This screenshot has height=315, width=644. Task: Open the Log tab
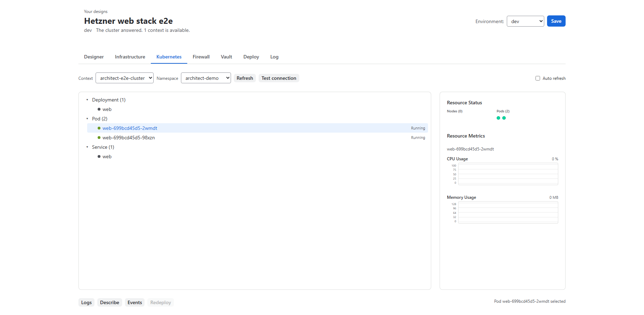tap(274, 57)
